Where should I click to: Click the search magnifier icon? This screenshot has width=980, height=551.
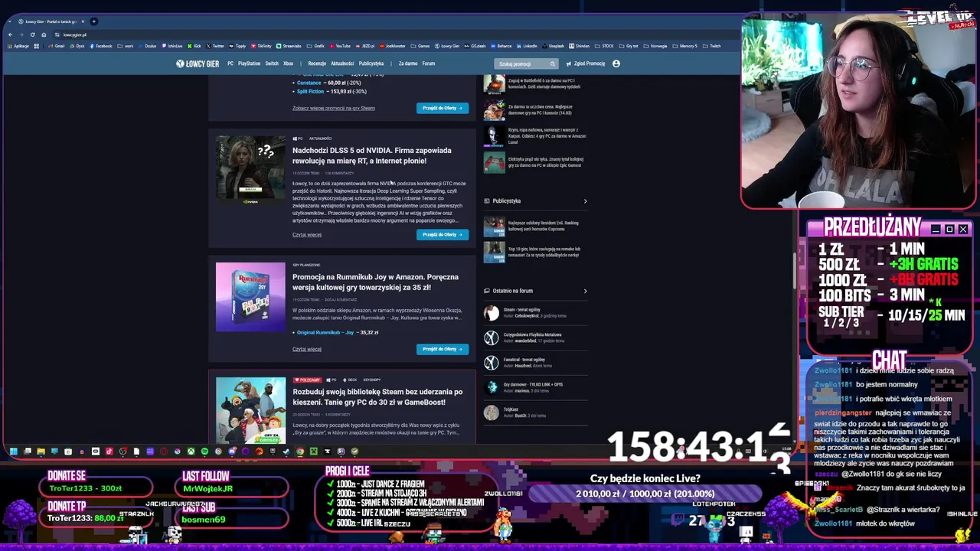[x=552, y=64]
